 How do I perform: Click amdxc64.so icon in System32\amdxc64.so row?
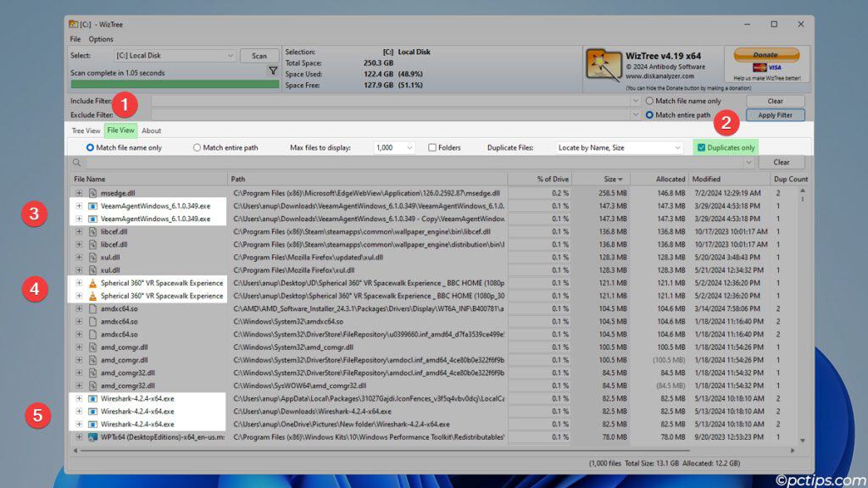[93, 321]
